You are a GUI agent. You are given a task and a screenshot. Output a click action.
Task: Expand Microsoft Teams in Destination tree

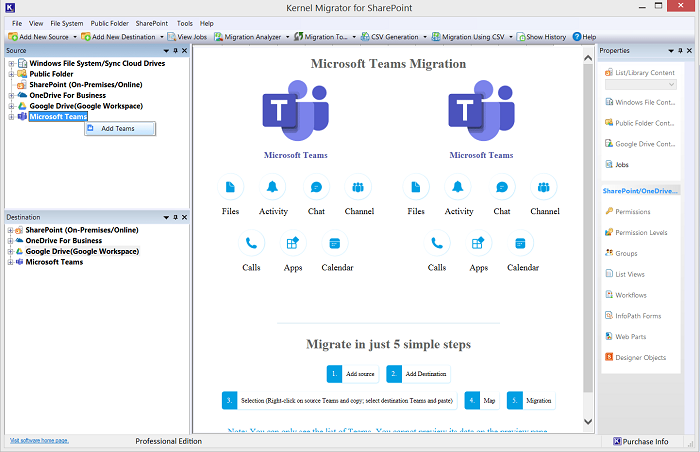click(x=11, y=262)
